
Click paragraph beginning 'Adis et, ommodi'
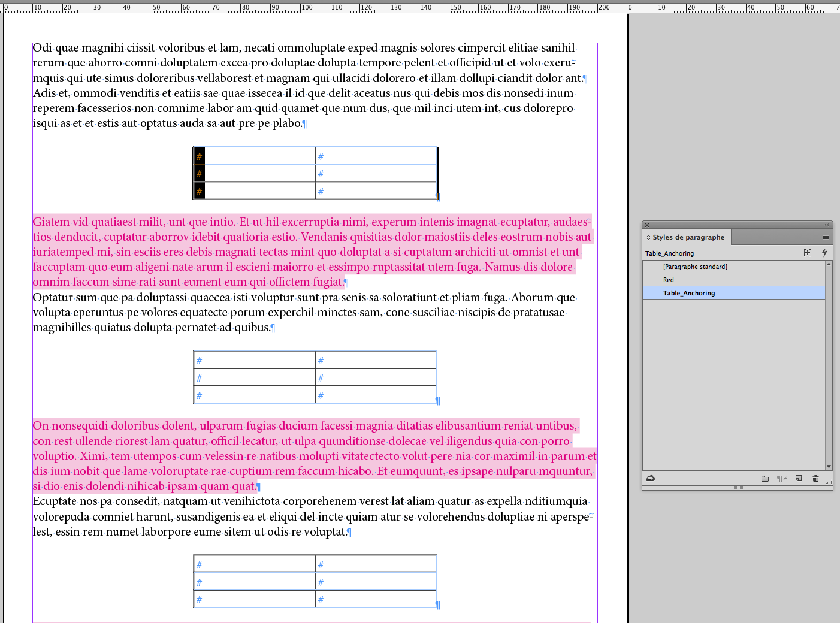[304, 108]
